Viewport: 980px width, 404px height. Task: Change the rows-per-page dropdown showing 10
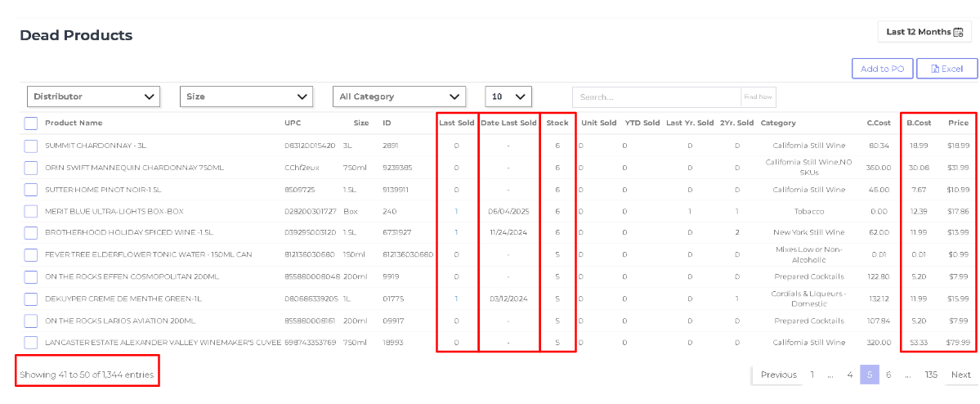tap(508, 97)
